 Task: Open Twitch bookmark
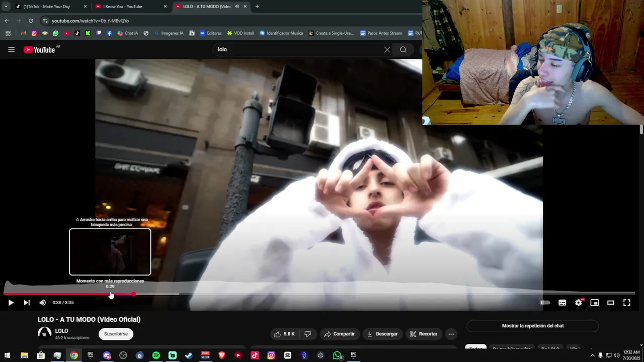99,33
